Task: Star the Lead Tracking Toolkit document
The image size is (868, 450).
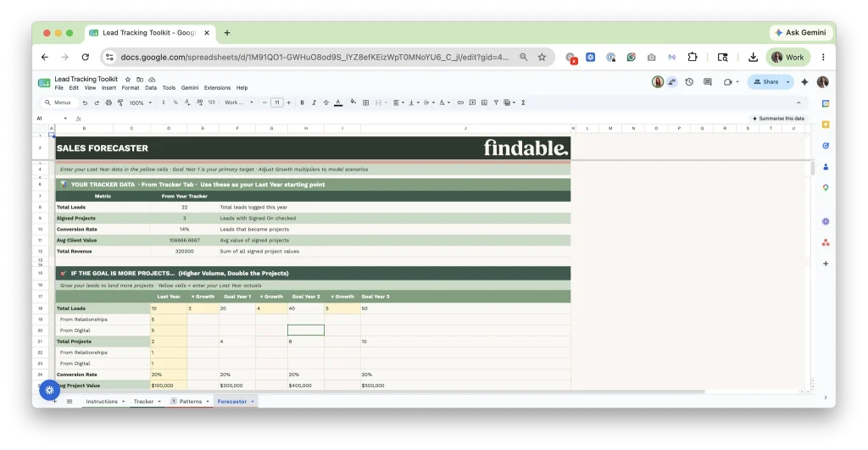Action: tap(128, 79)
